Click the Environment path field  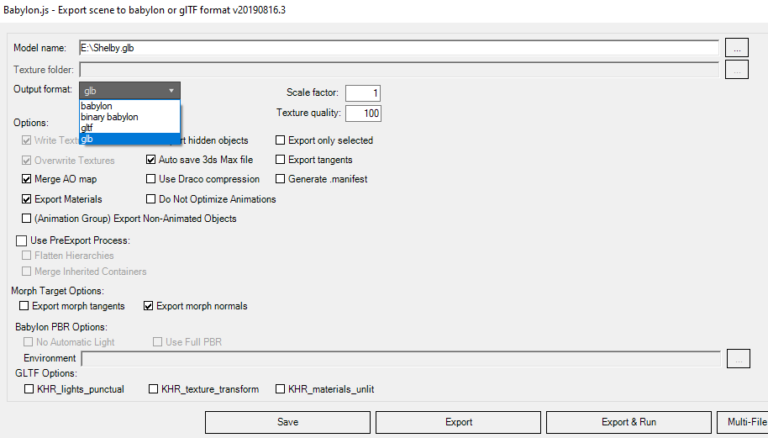401,359
